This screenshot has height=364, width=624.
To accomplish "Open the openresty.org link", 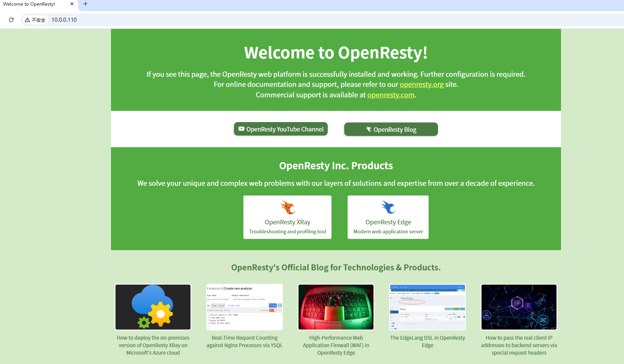I will (421, 85).
